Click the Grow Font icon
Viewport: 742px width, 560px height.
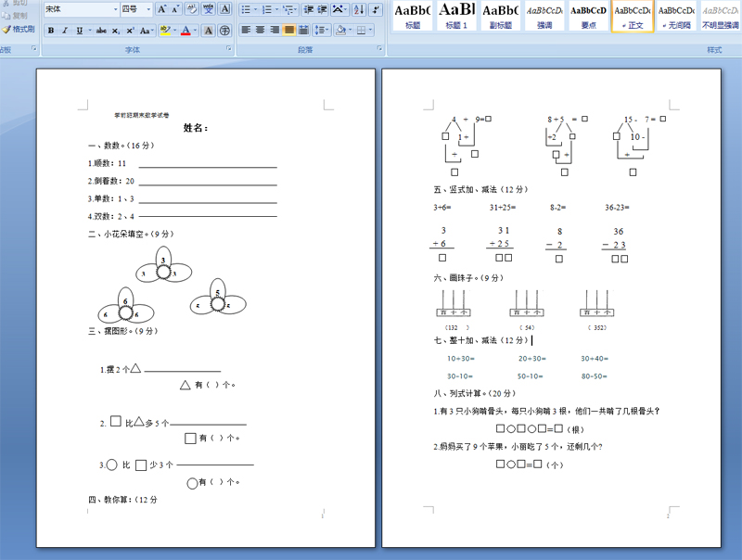pos(161,9)
